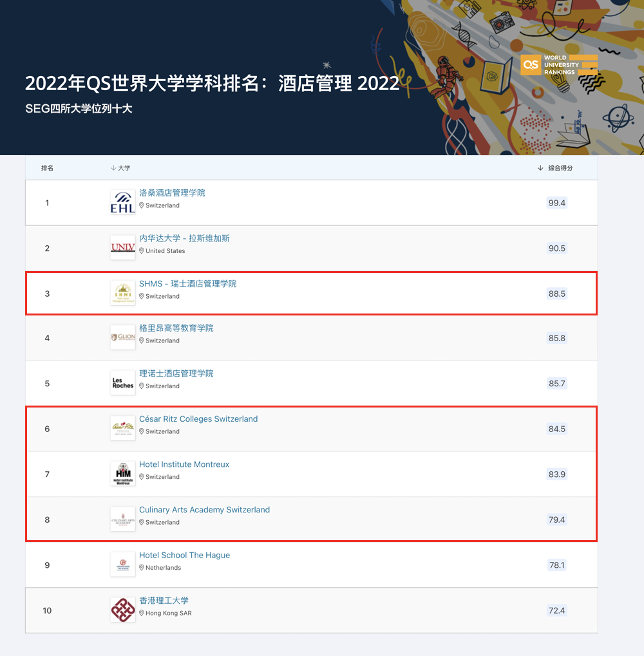Open 洛桑酒店管理学院 link
644x656 pixels.
pyautogui.click(x=172, y=193)
